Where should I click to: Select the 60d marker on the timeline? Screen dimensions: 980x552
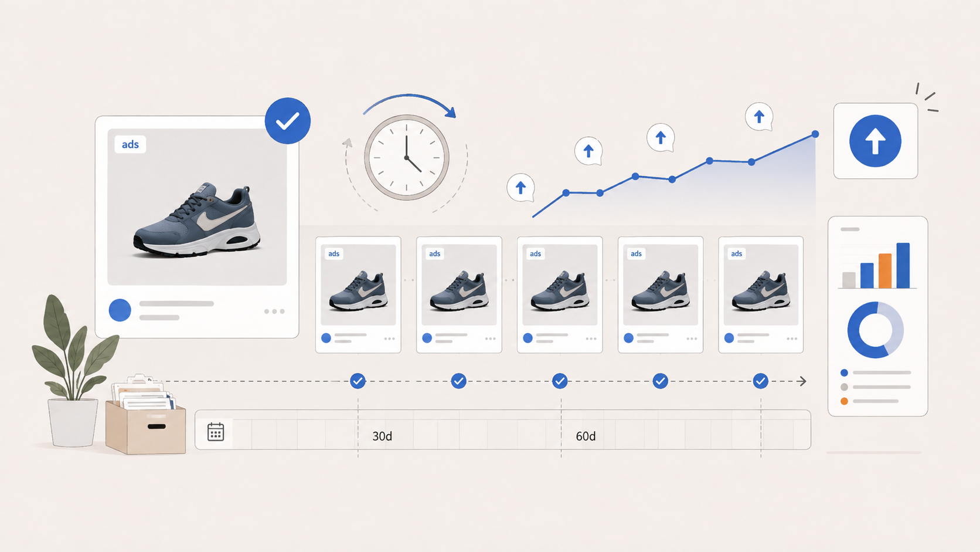pos(586,436)
